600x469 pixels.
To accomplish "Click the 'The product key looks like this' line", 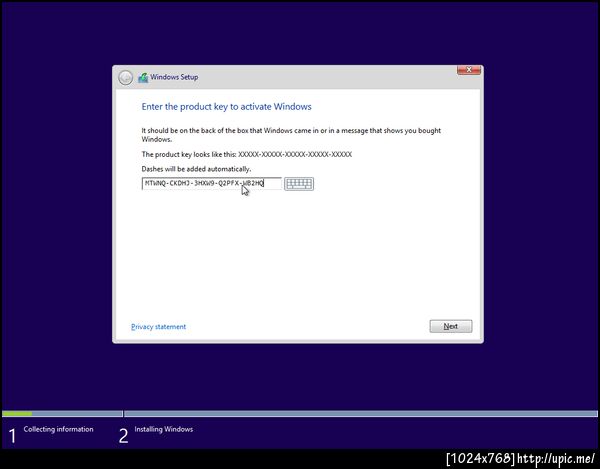I will tap(247, 154).
